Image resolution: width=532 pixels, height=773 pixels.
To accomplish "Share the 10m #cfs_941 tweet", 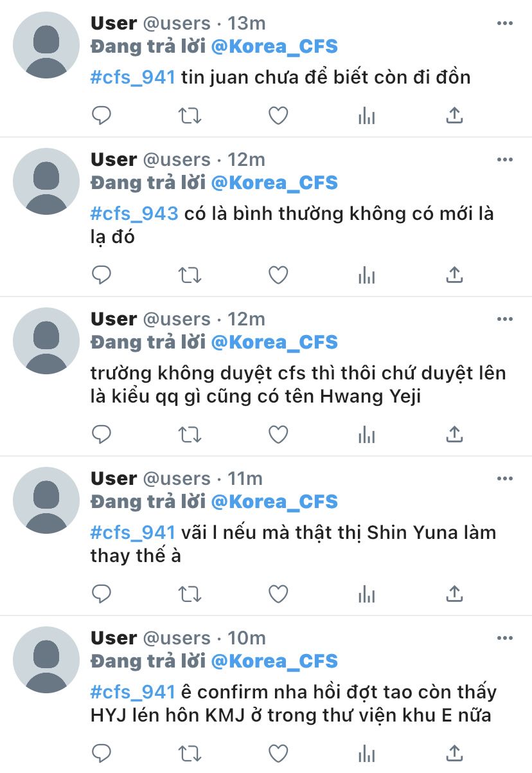I will 454,754.
